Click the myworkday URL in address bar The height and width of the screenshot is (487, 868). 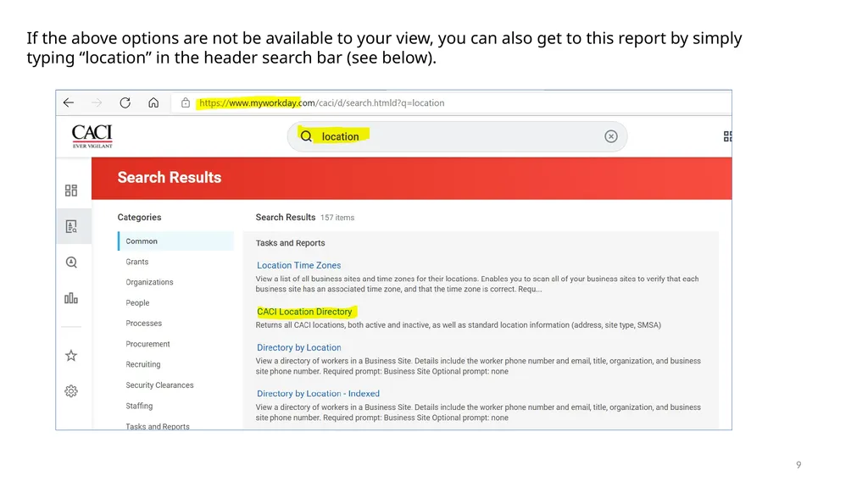[321, 103]
